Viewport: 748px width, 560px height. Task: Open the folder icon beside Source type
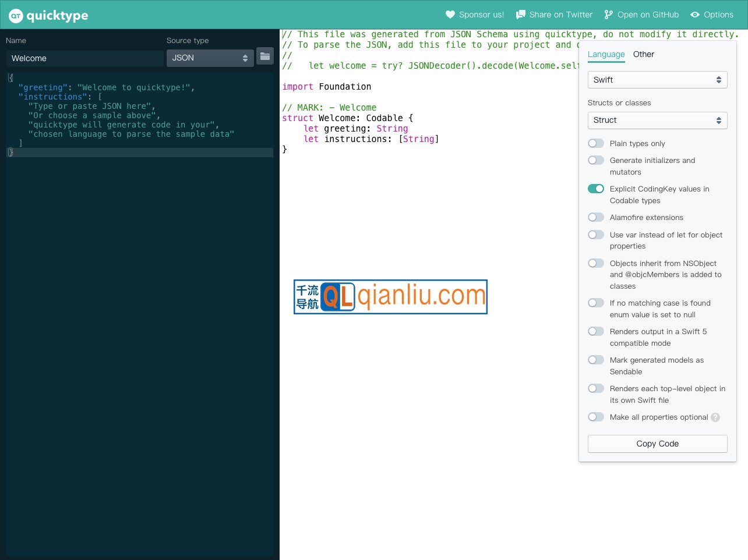(x=265, y=56)
